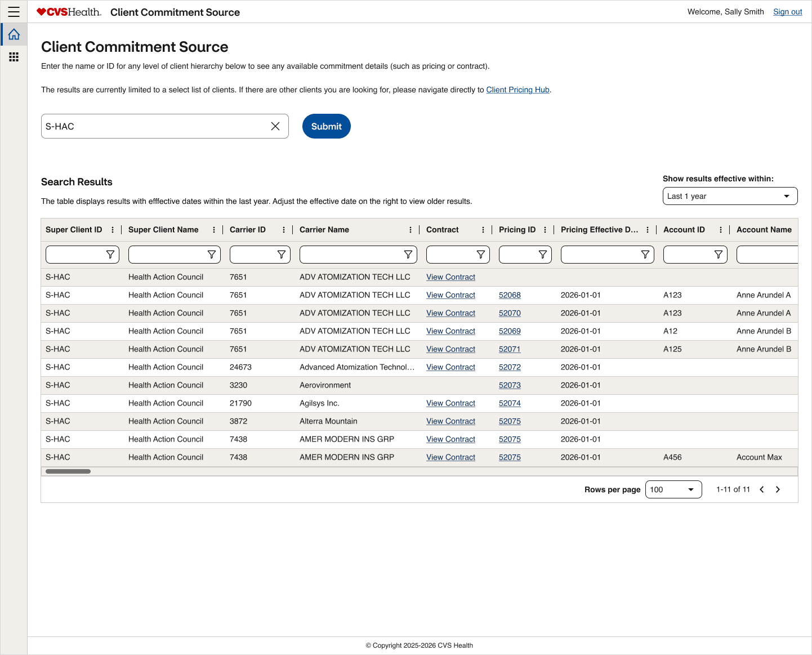Go to the Home icon in sidebar
812x655 pixels.
click(x=14, y=34)
